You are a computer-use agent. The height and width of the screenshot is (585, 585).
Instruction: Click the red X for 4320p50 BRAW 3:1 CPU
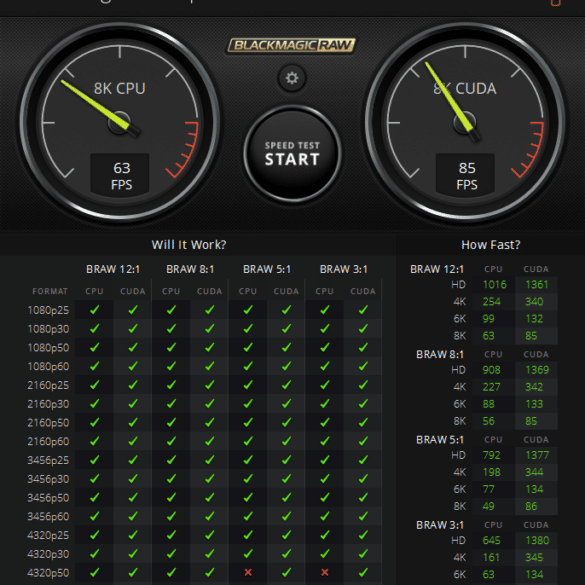click(x=325, y=572)
